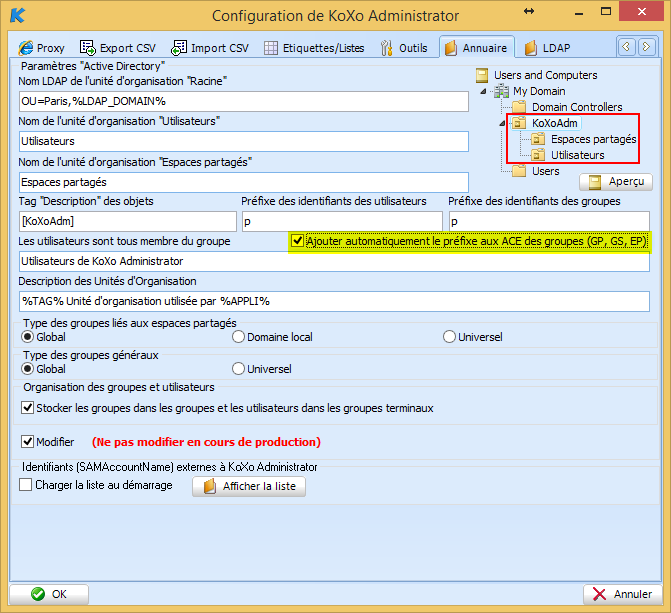
Task: Uncheck the Modifier checkbox
Action: (27, 441)
